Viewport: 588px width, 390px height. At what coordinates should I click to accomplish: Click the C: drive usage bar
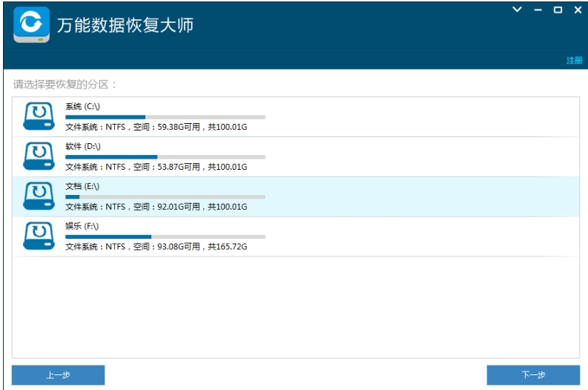point(165,117)
